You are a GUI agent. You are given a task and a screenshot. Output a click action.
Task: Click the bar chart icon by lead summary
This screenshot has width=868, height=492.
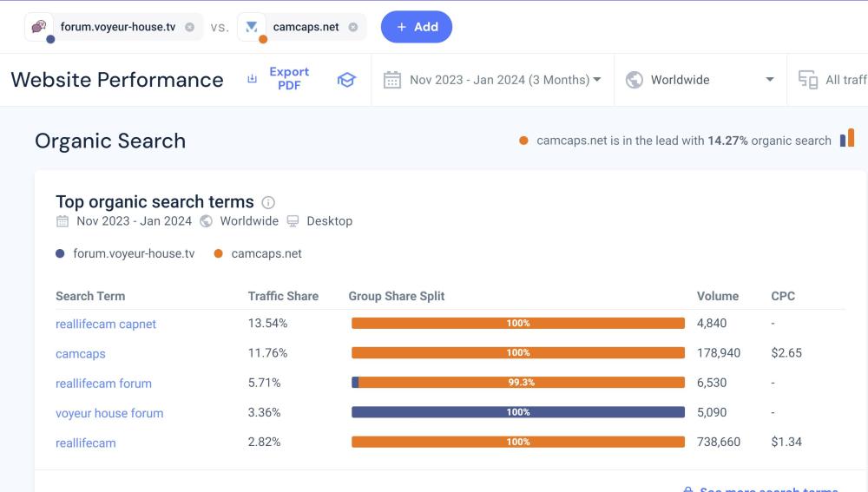(x=847, y=139)
